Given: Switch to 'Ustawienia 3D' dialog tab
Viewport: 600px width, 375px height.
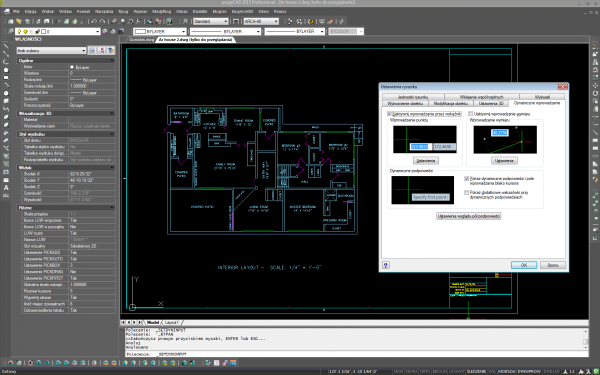Looking at the screenshot, I should [x=491, y=103].
